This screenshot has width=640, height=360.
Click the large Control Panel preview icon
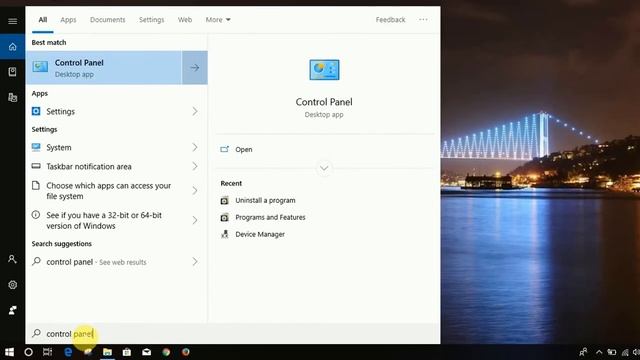pos(324,70)
